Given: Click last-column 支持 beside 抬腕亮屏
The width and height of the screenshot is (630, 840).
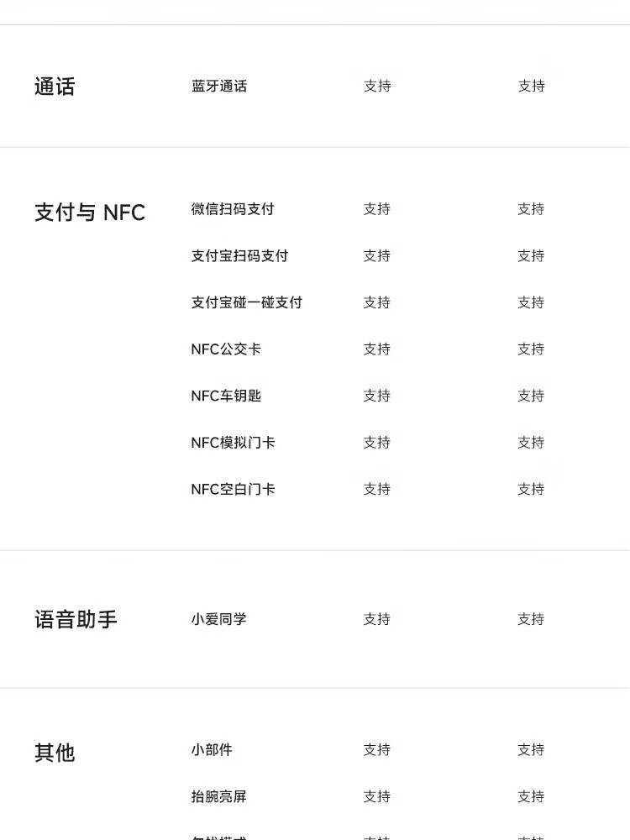Looking at the screenshot, I should [531, 796].
